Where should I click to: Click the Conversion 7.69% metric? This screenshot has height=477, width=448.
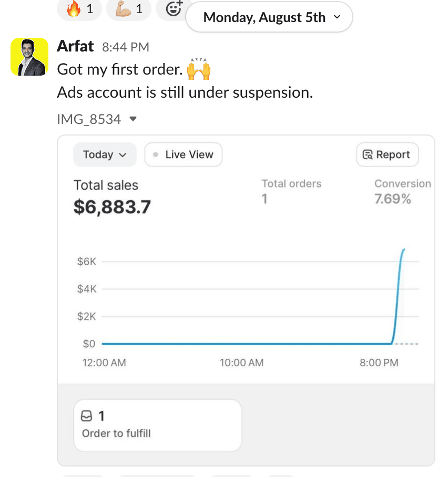402,191
